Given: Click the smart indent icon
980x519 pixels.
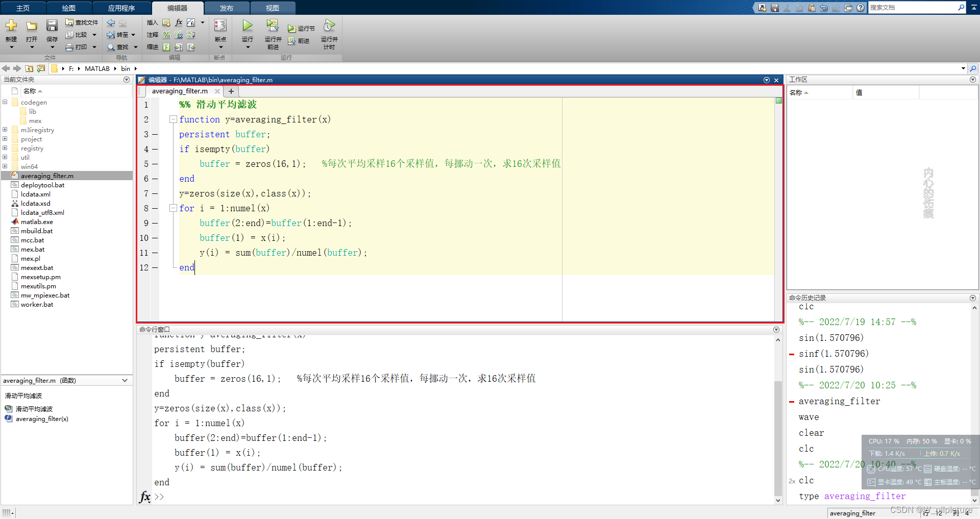Looking at the screenshot, I should tap(166, 47).
